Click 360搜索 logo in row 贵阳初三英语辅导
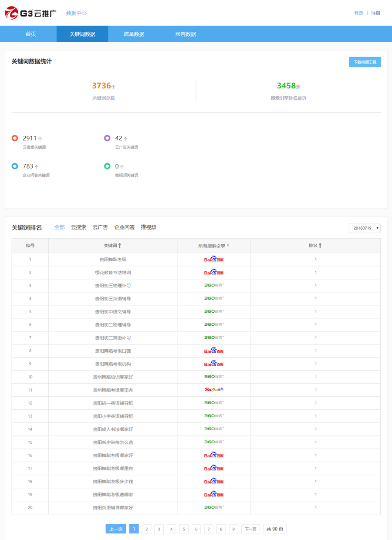The width and height of the screenshot is (392, 540). click(214, 298)
